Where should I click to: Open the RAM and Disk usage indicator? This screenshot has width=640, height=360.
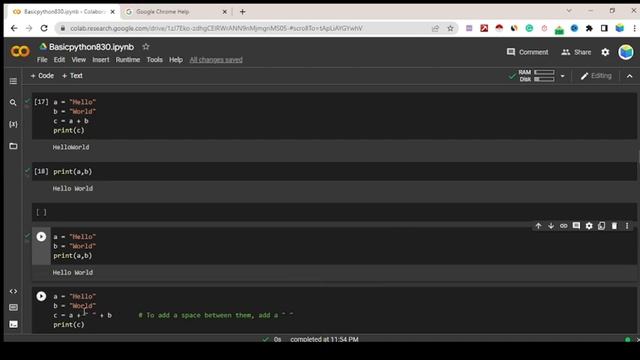coord(536,76)
